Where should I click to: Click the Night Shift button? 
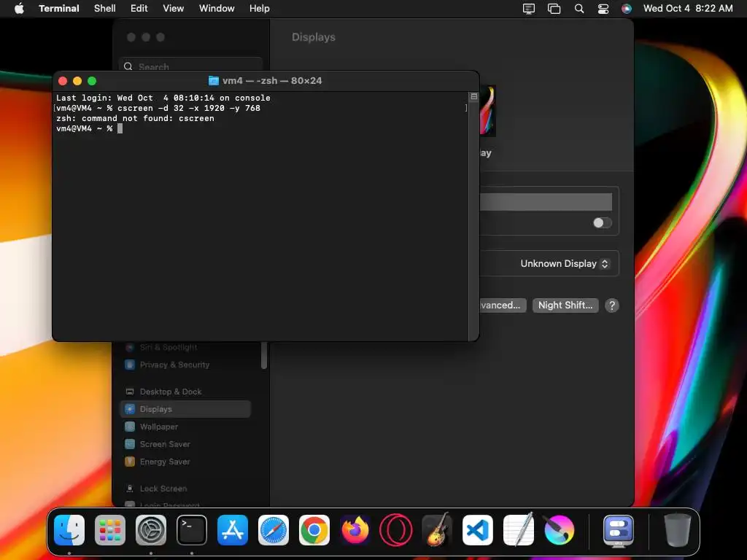565,306
